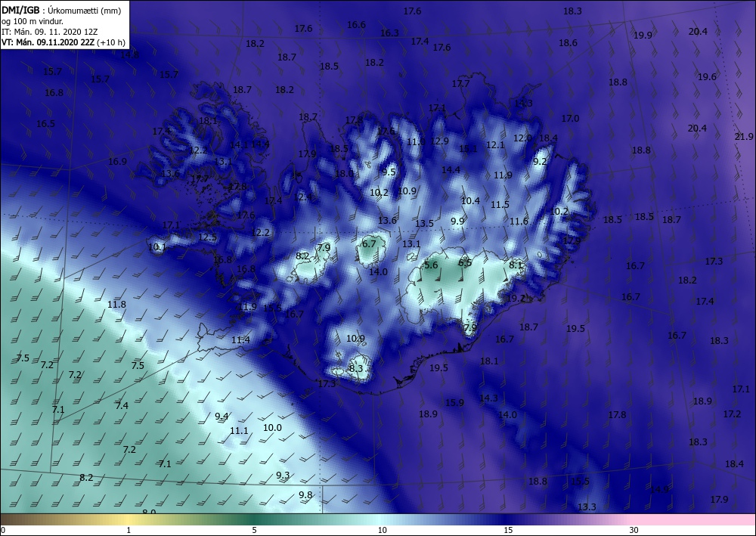Screen dimensions: 756x536
Task: Click the 15.9 value on the map
Action: click(454, 403)
